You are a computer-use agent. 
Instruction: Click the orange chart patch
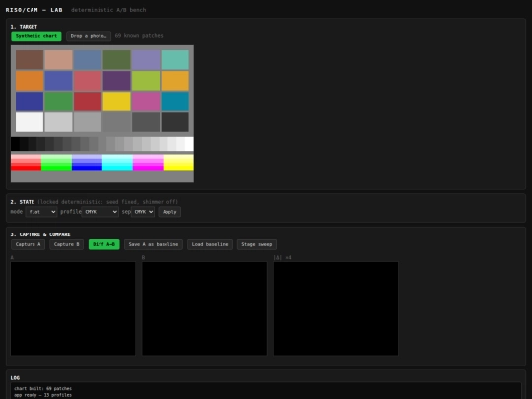[x=30, y=81]
